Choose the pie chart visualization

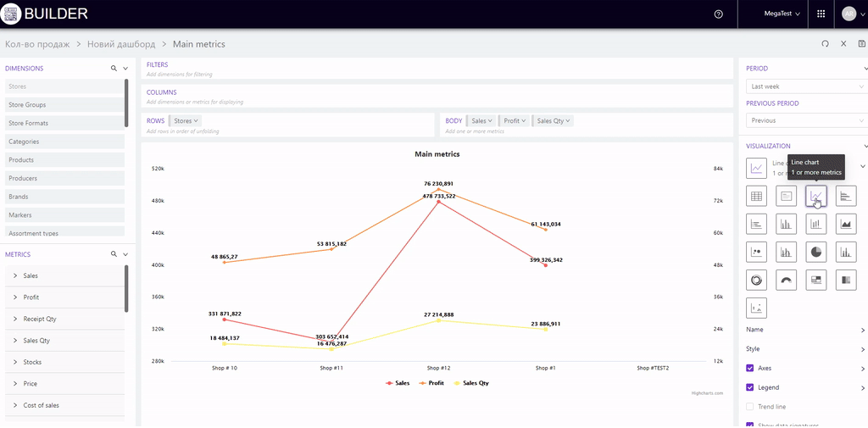click(x=815, y=252)
